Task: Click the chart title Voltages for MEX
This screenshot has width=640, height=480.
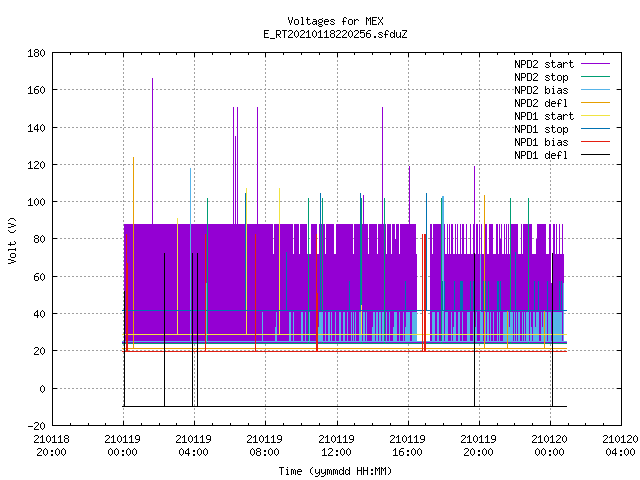Action: pyautogui.click(x=336, y=21)
